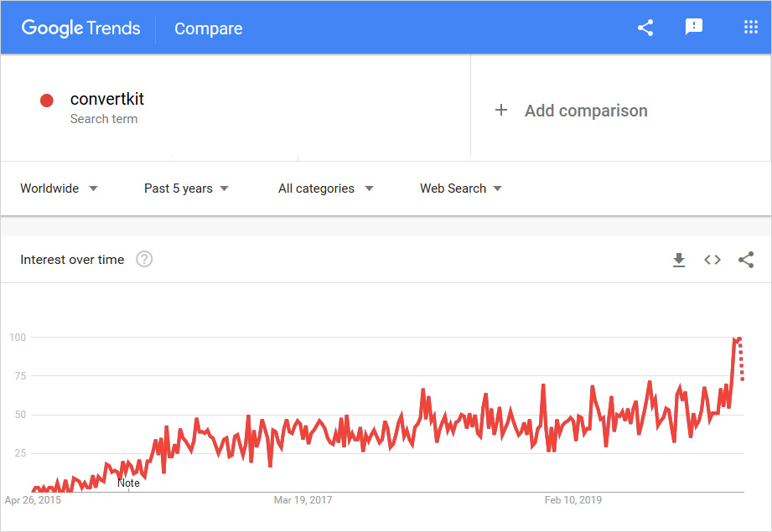Open the Interest over time help icon
This screenshot has height=532, width=772.
click(144, 260)
